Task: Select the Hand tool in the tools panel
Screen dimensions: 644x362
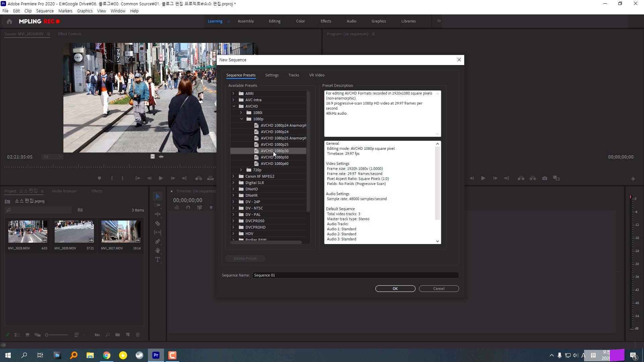Action: point(158,250)
